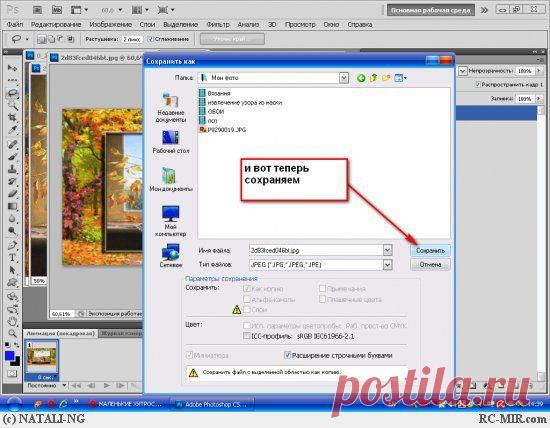
Task: Create a new folder in the save dialog
Action: (x=386, y=78)
